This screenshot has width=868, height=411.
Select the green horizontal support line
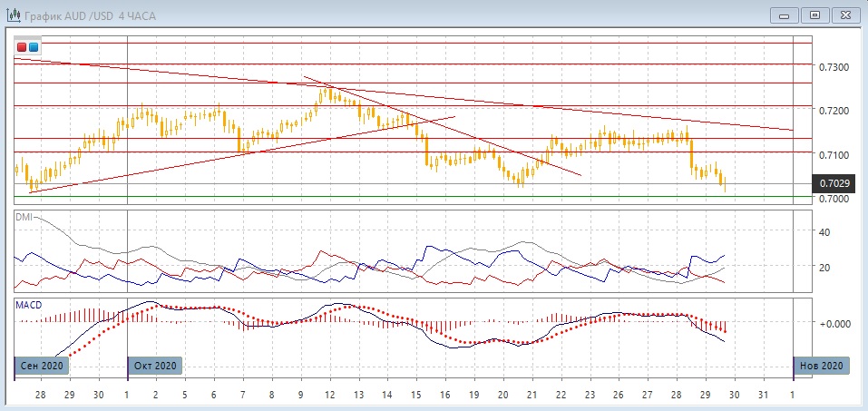(408, 197)
